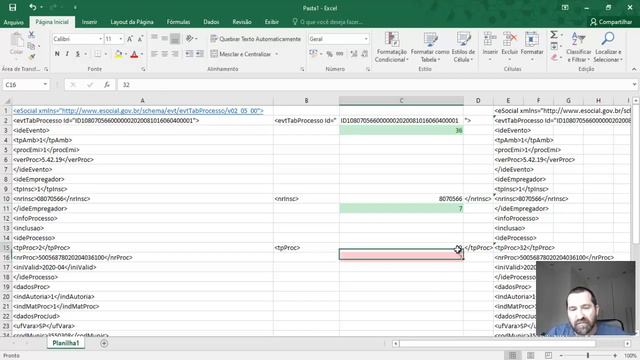This screenshot has height=360, width=640.
Task: Switch to the Inserir ribbon tab
Action: (89, 22)
